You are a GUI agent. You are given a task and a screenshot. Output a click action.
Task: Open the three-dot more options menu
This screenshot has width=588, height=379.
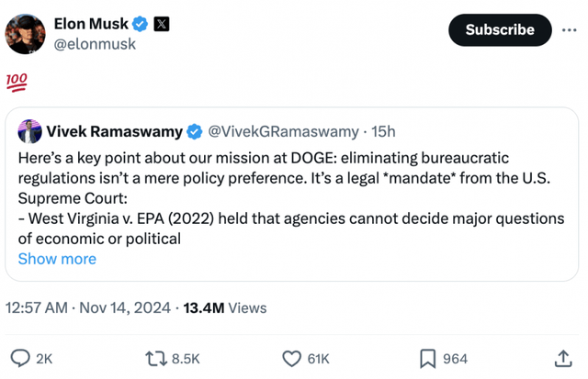click(570, 30)
